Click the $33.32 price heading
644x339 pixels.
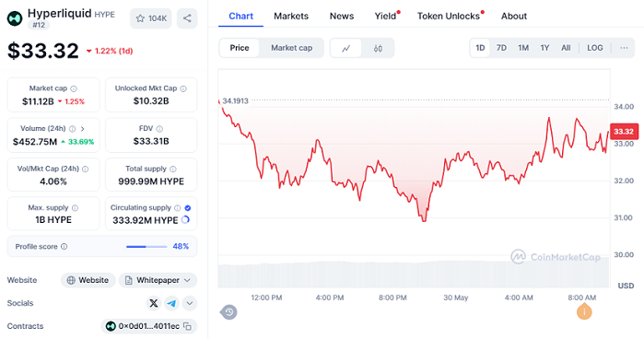[43, 51]
